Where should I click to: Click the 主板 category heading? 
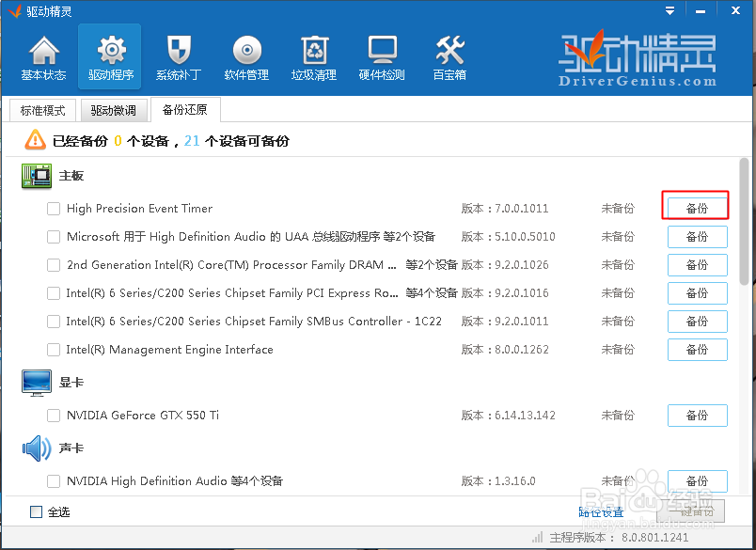coord(71,176)
